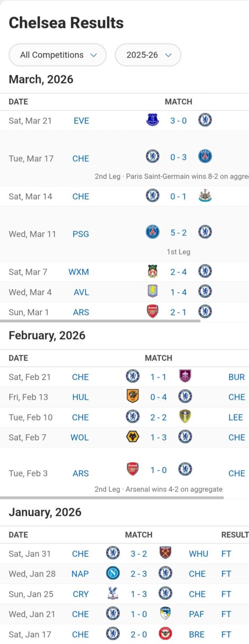This screenshot has width=249, height=644.
Task: Click the Newcastle badge in the Mar 14 match
Action: tap(204, 196)
